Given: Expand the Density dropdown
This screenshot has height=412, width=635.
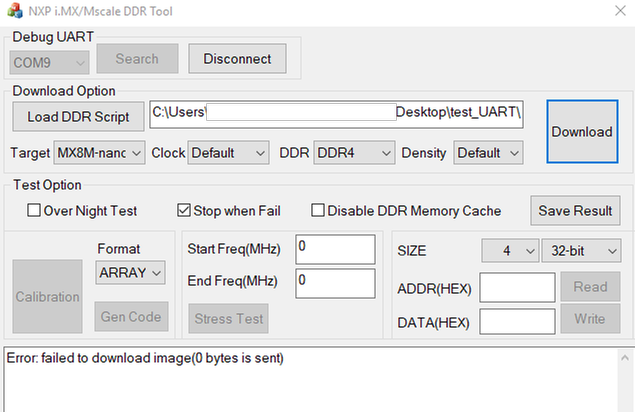Looking at the screenshot, I should [x=488, y=153].
